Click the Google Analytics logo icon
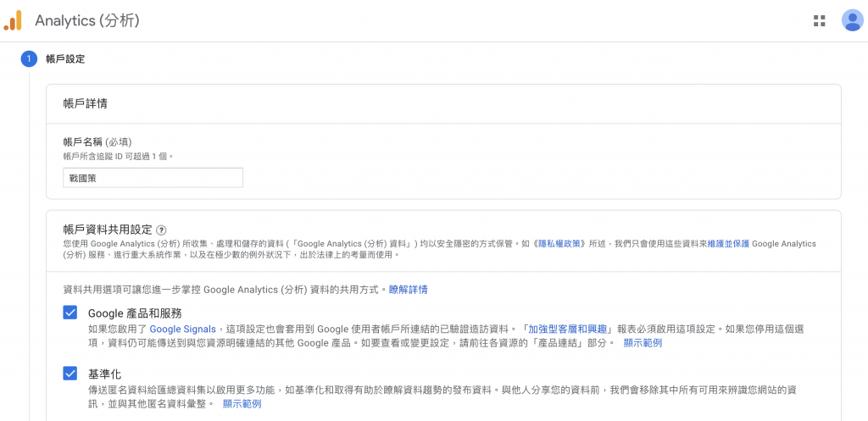 13,20
